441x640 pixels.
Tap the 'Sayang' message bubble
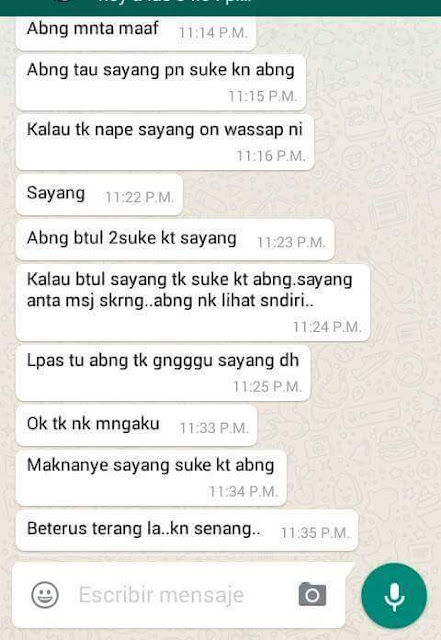(x=99, y=195)
